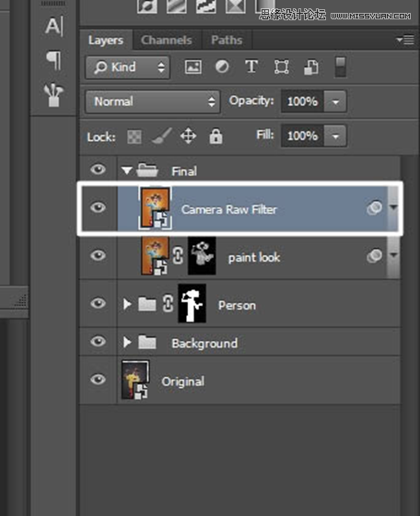Lock image pixels brush icon
Viewport: 420px width, 516px height.
(x=162, y=136)
